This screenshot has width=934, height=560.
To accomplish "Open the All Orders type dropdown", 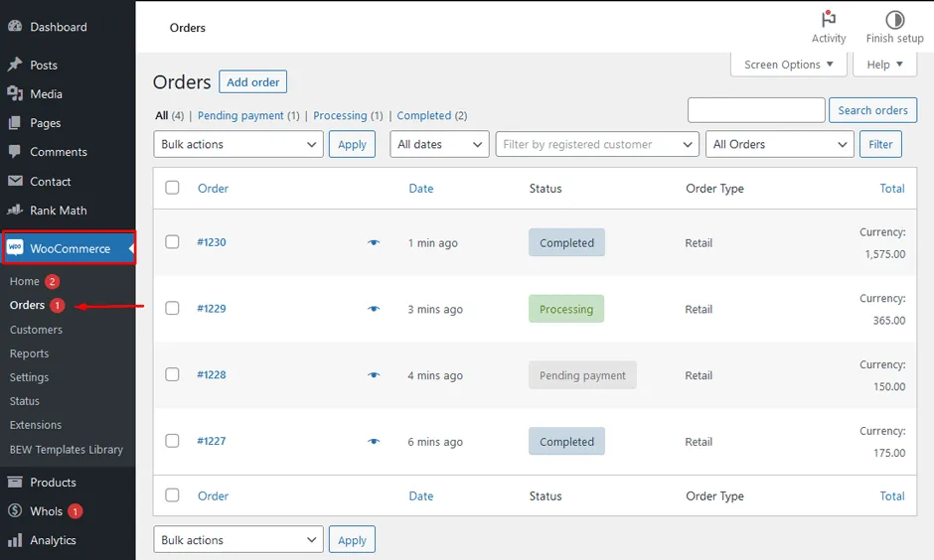I will point(780,144).
